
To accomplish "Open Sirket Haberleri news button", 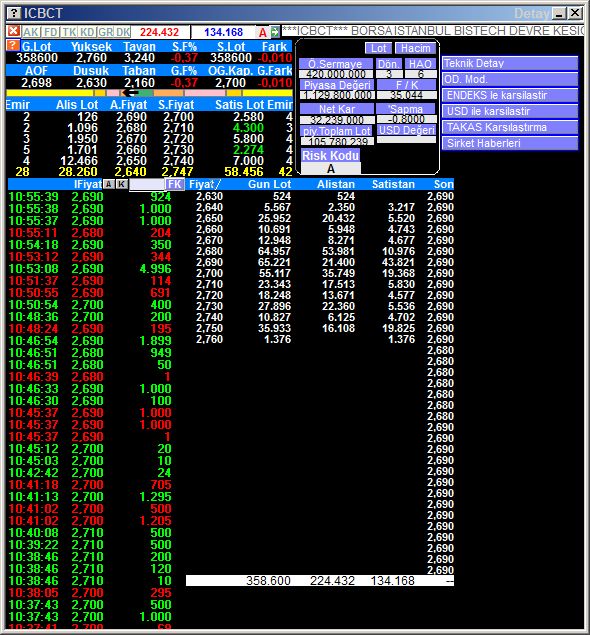I will click(509, 143).
